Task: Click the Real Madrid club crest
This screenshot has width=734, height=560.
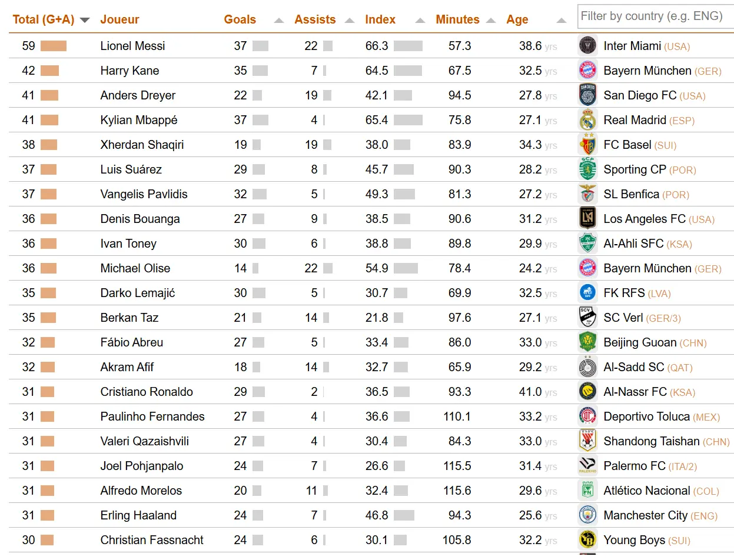Action: 587,120
